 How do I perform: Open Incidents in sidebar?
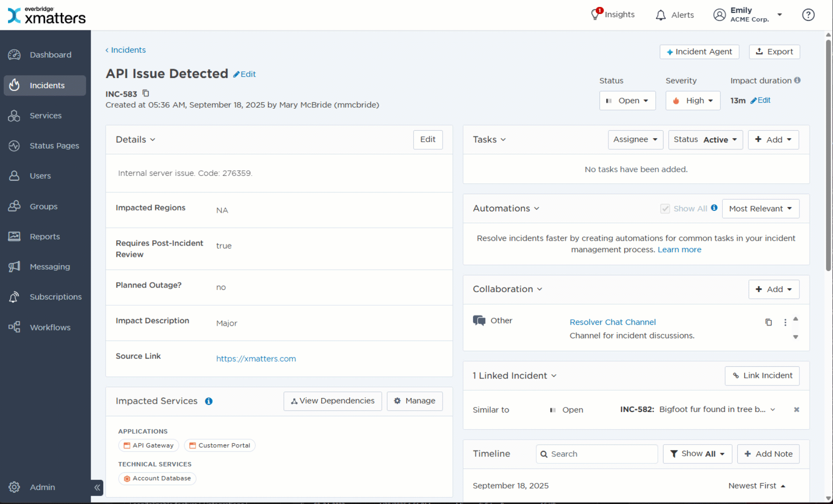pos(45,85)
